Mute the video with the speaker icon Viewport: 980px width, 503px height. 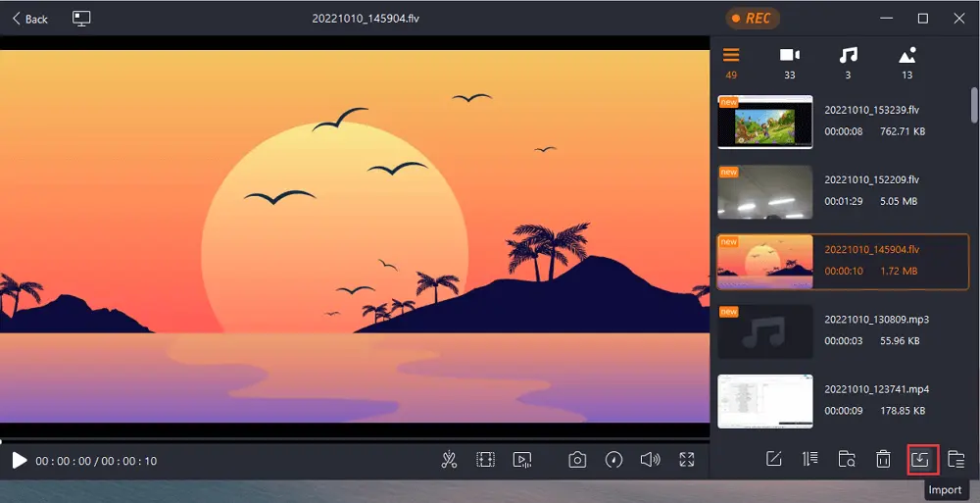click(650, 460)
